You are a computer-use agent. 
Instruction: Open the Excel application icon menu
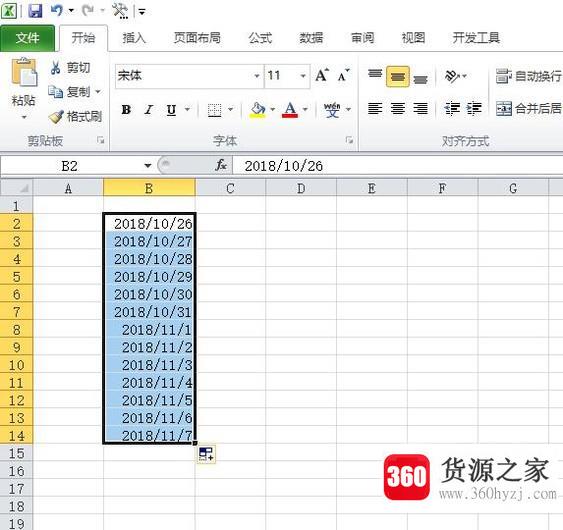pyautogui.click(x=9, y=11)
